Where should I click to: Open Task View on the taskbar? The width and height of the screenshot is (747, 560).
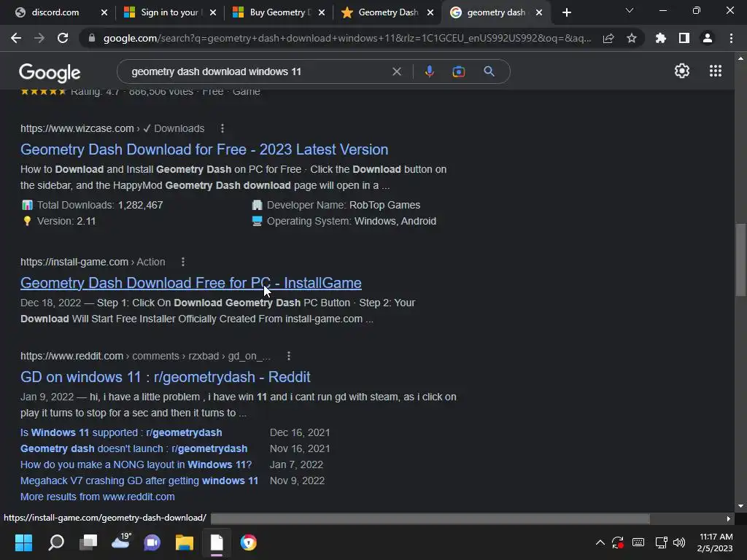pyautogui.click(x=88, y=542)
